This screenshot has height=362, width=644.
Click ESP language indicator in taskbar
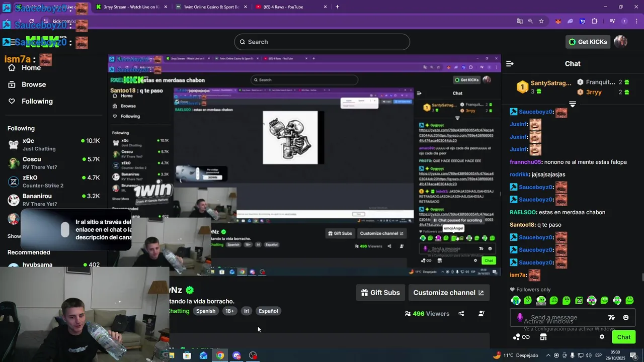coord(599,355)
